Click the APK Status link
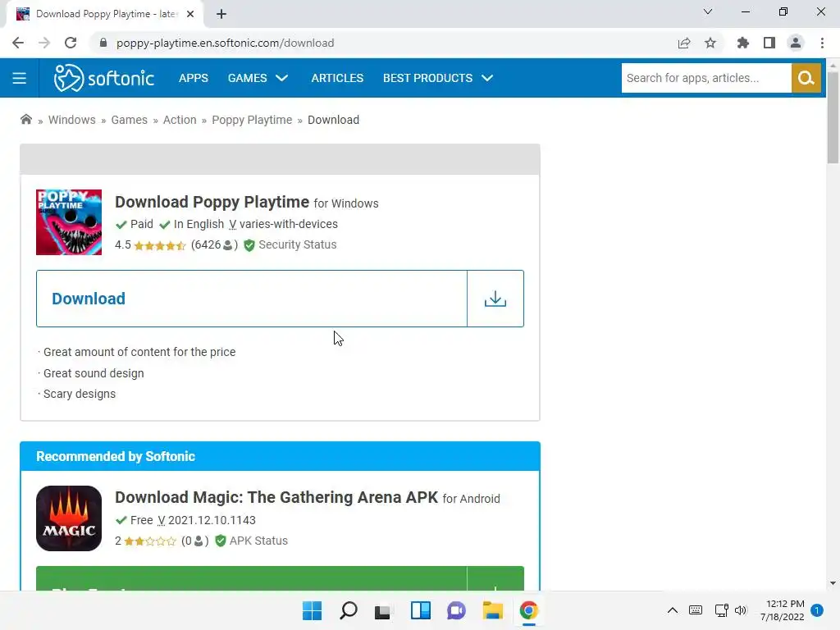840x630 pixels. 258,541
